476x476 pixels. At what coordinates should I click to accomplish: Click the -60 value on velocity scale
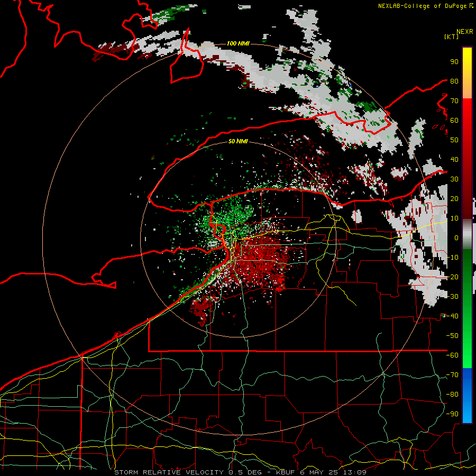click(452, 355)
